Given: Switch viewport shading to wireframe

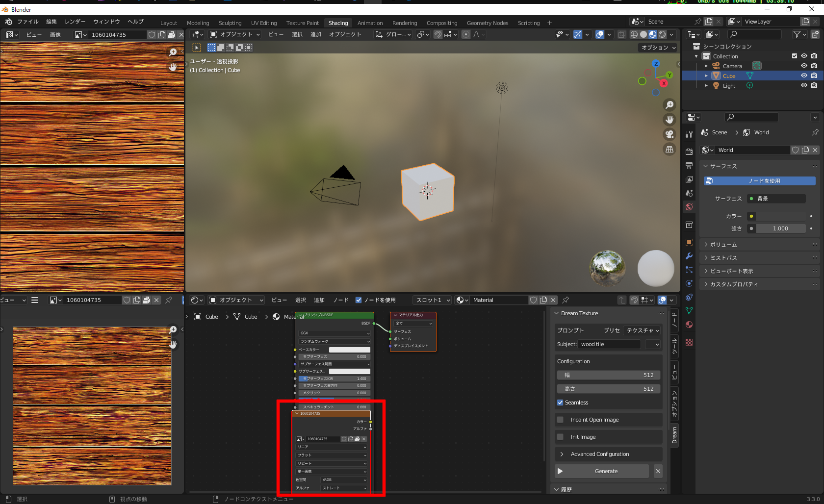Looking at the screenshot, I should coord(634,34).
